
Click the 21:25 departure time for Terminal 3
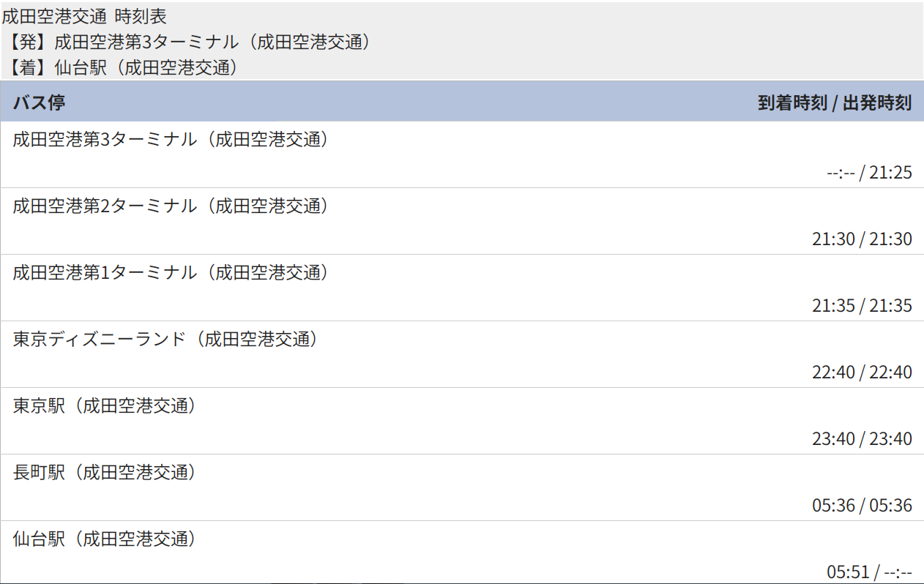click(890, 173)
